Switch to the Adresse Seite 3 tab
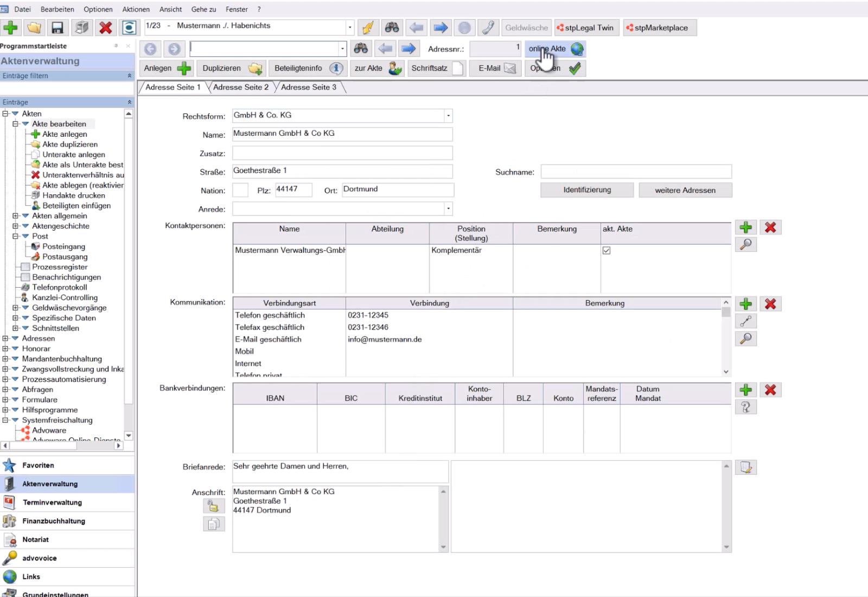 [309, 87]
